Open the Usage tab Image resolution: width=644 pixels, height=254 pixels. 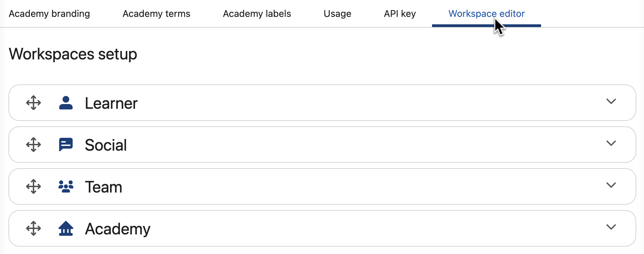coord(337,14)
